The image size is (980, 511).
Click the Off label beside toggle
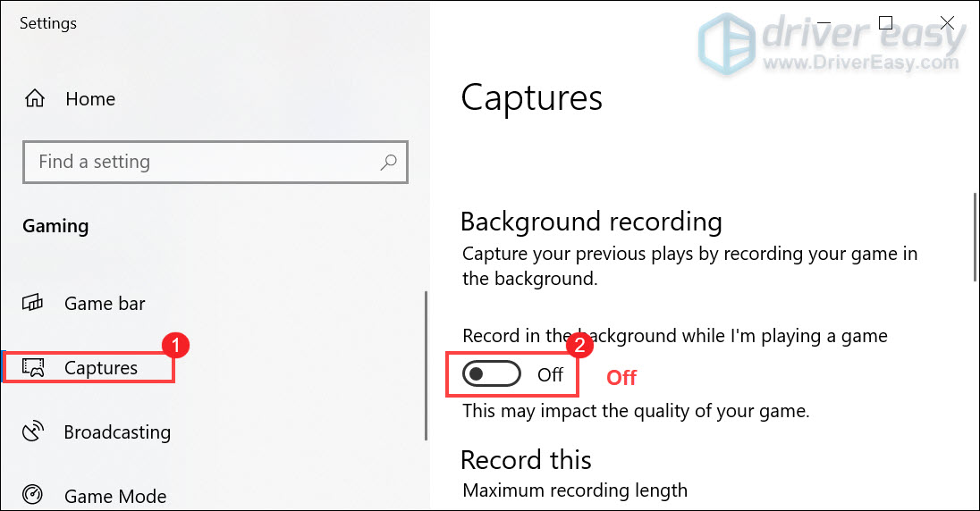click(550, 375)
